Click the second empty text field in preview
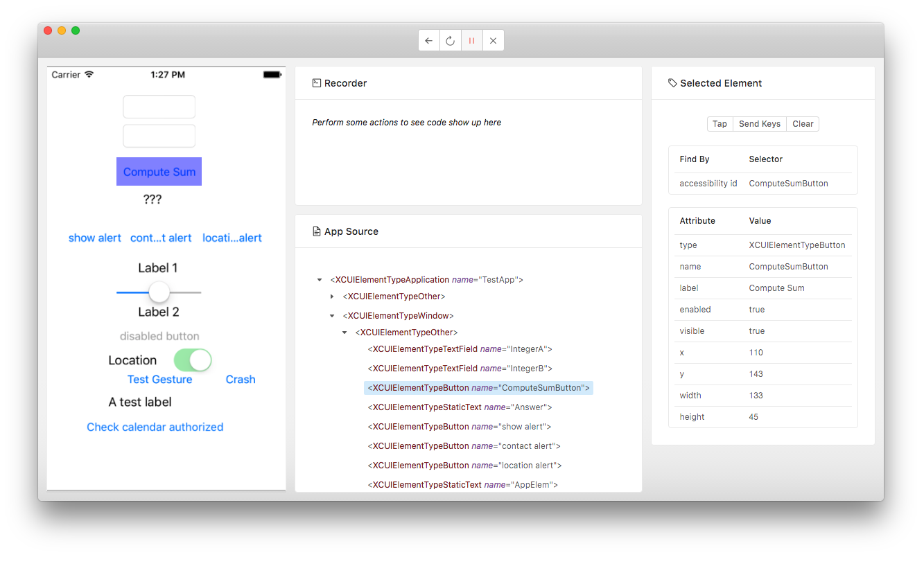The width and height of the screenshot is (924, 566). (159, 136)
